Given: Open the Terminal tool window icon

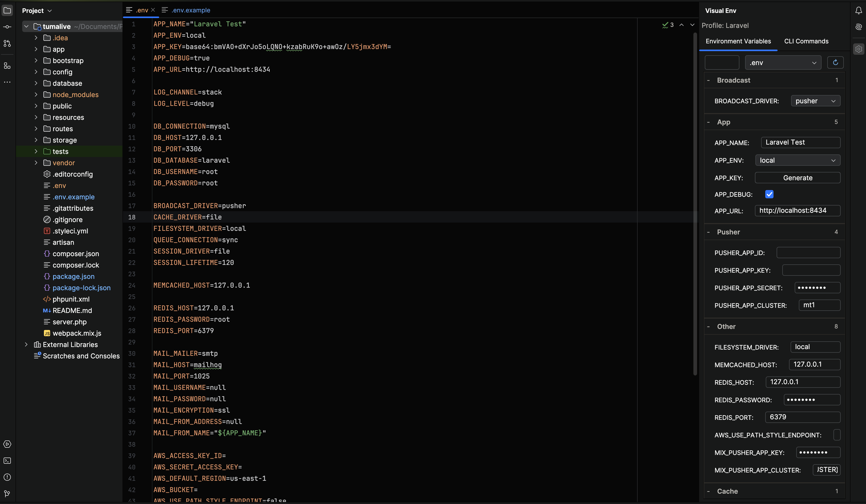Looking at the screenshot, I should (7, 461).
